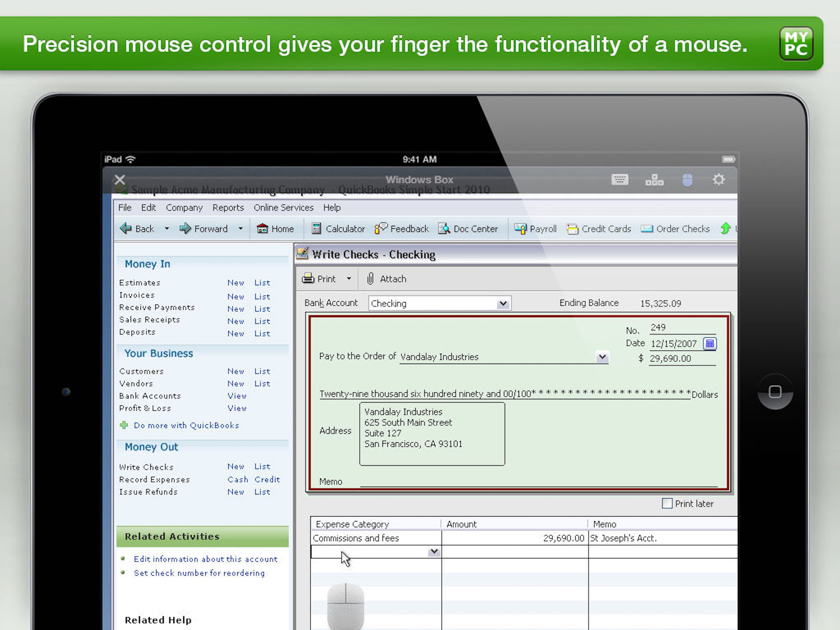
Task: Open the Reports menu
Action: [228, 207]
